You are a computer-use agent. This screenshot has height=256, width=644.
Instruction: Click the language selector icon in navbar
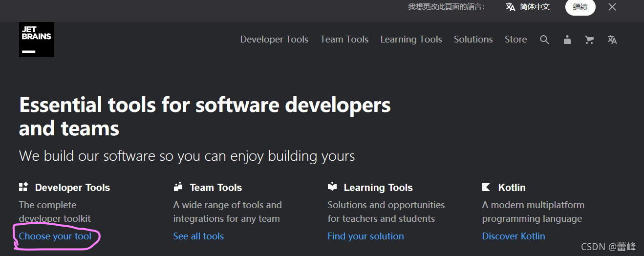pyautogui.click(x=612, y=40)
